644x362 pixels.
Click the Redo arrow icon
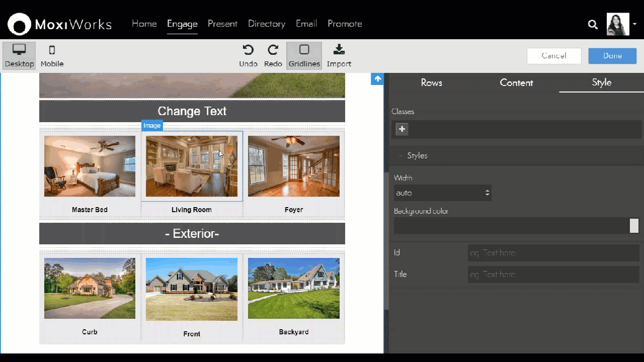(273, 50)
